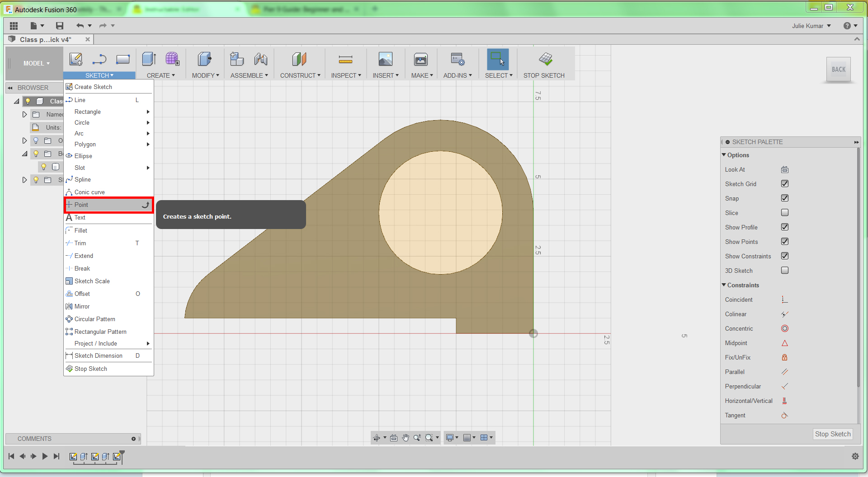Screen dimensions: 868x477
Task: Apply the Tangent constraint icon
Action: coord(785,415)
